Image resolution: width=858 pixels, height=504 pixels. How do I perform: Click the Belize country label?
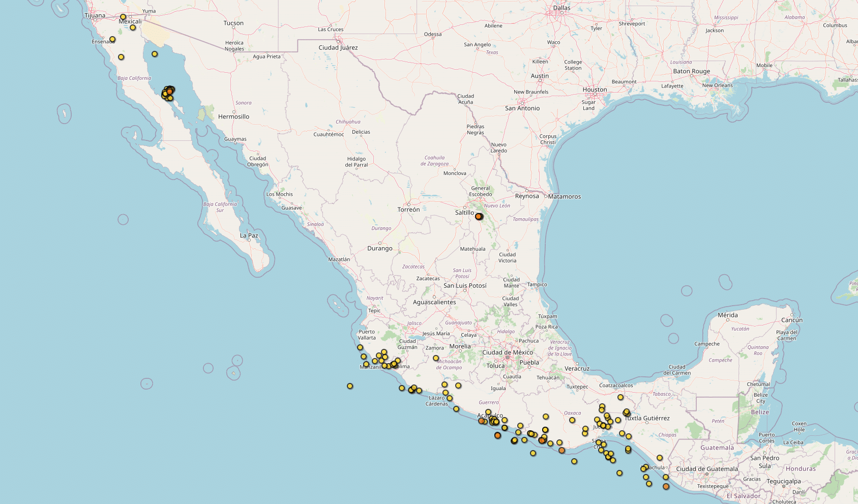click(760, 412)
